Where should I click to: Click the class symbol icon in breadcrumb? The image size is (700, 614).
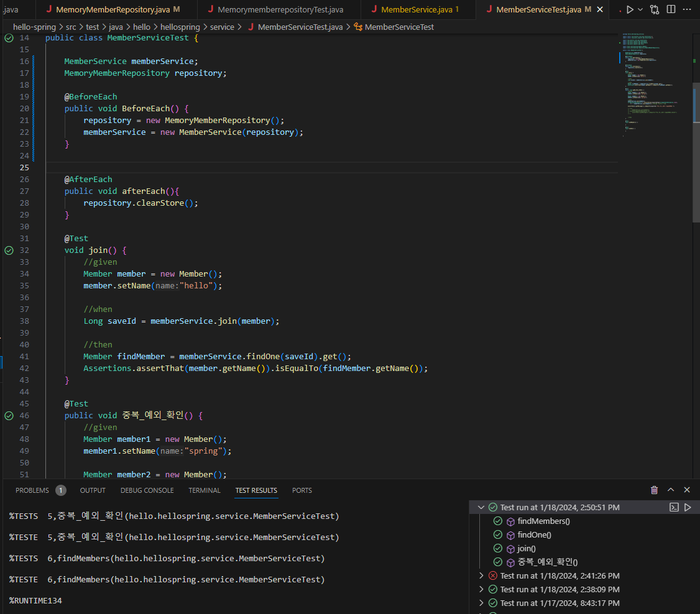click(x=358, y=27)
